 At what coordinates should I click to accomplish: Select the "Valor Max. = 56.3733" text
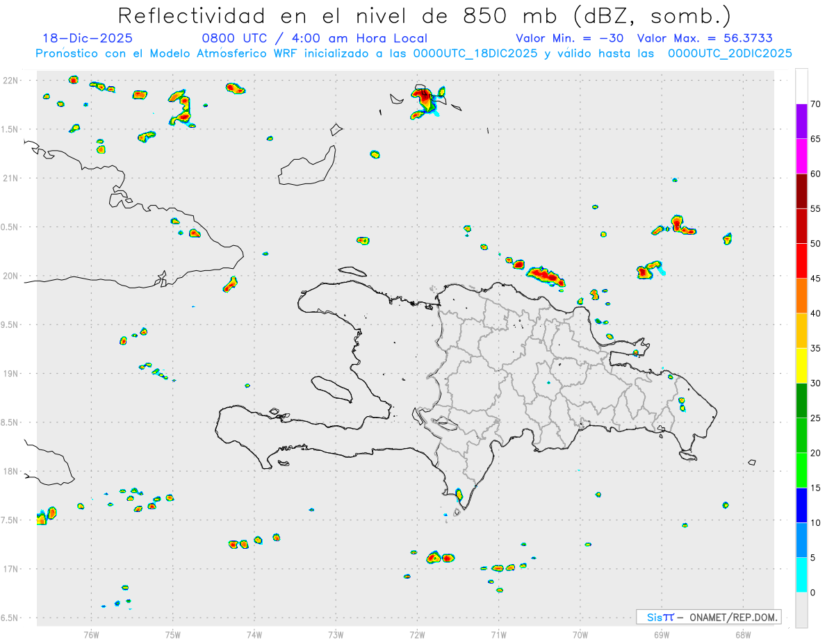[x=705, y=38]
